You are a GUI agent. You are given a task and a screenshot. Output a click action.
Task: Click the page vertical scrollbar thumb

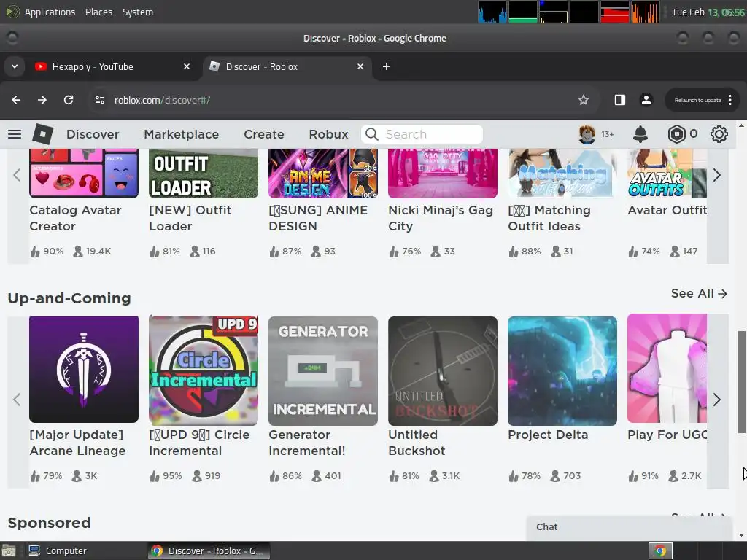(741, 381)
